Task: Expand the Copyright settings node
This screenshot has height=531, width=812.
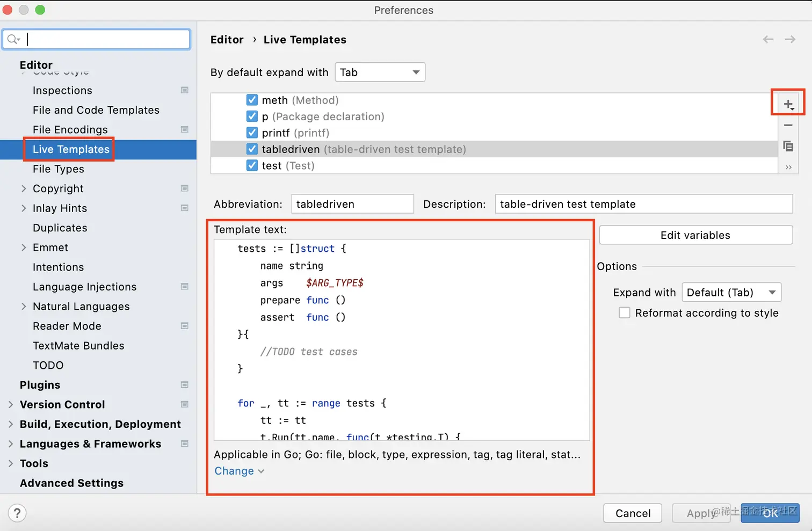Action: click(24, 188)
